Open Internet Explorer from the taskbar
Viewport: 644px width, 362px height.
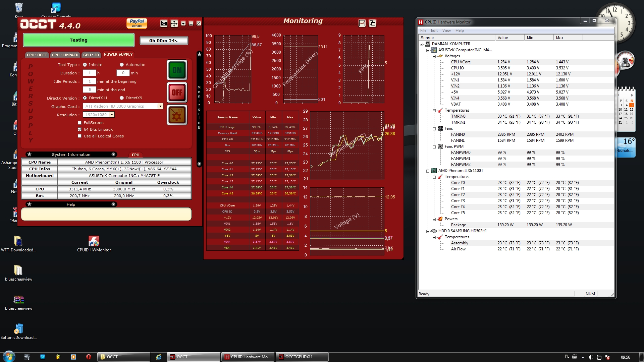159,357
